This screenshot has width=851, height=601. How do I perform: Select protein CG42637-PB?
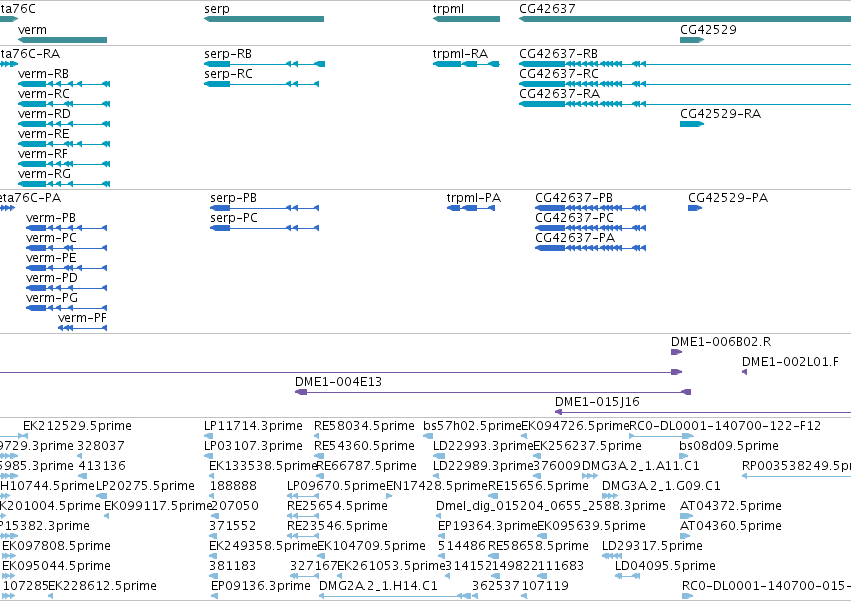click(x=574, y=198)
